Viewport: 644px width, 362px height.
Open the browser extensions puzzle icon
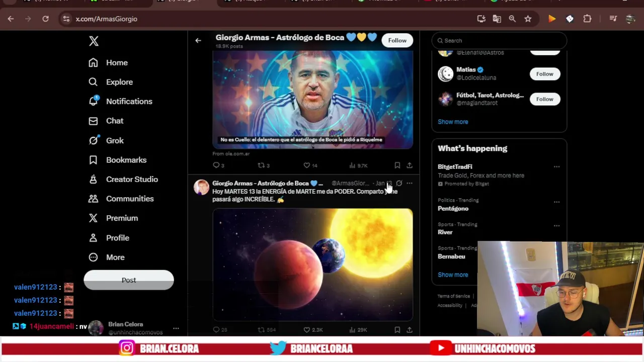(x=587, y=19)
